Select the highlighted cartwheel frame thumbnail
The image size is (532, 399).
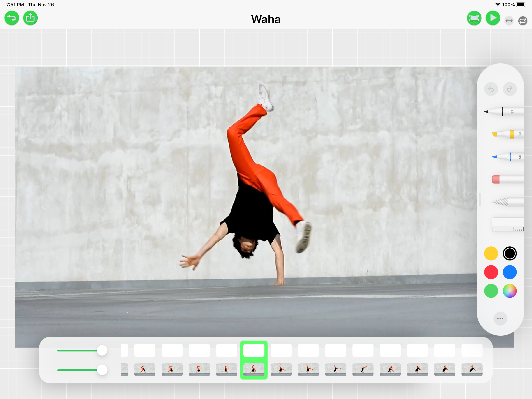[254, 370]
